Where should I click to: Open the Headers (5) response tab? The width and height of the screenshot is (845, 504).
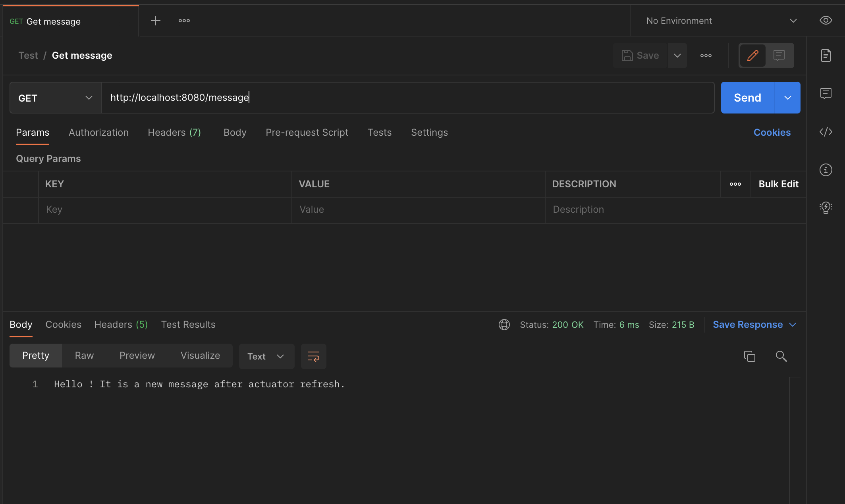point(120,324)
